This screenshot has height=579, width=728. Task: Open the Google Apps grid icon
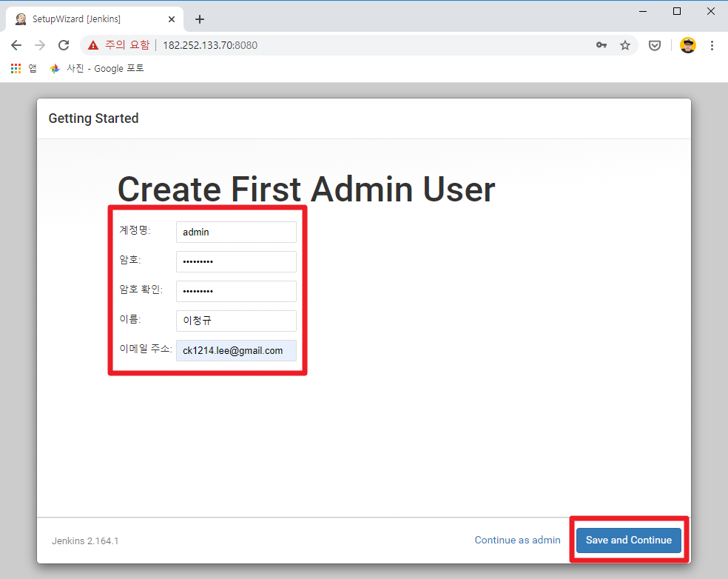[15, 67]
